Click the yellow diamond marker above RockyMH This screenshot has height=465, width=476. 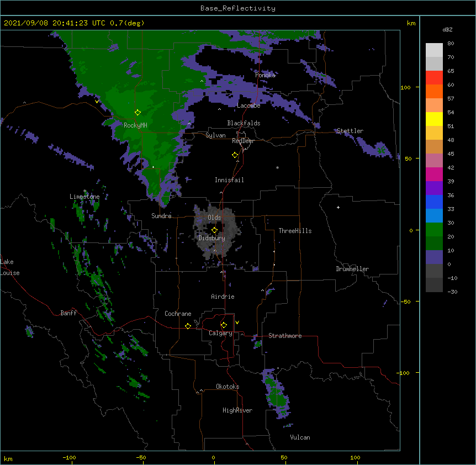tap(137, 113)
